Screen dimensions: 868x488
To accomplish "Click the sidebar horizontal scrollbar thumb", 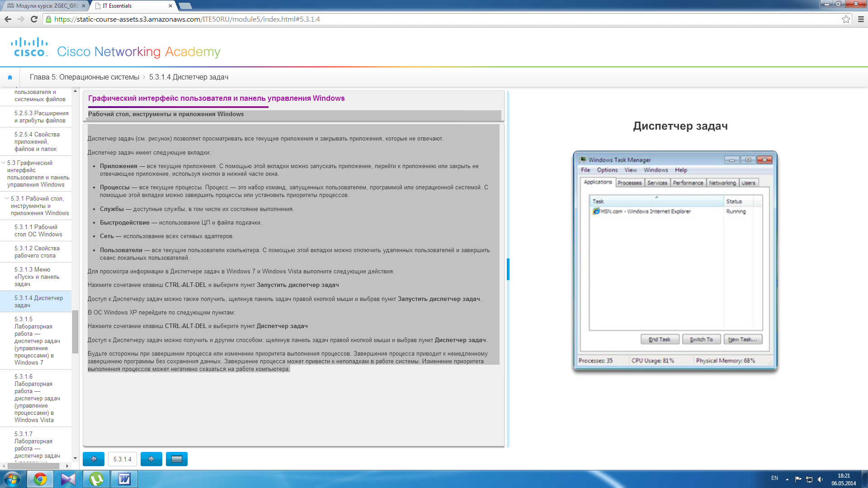I will click(33, 466).
